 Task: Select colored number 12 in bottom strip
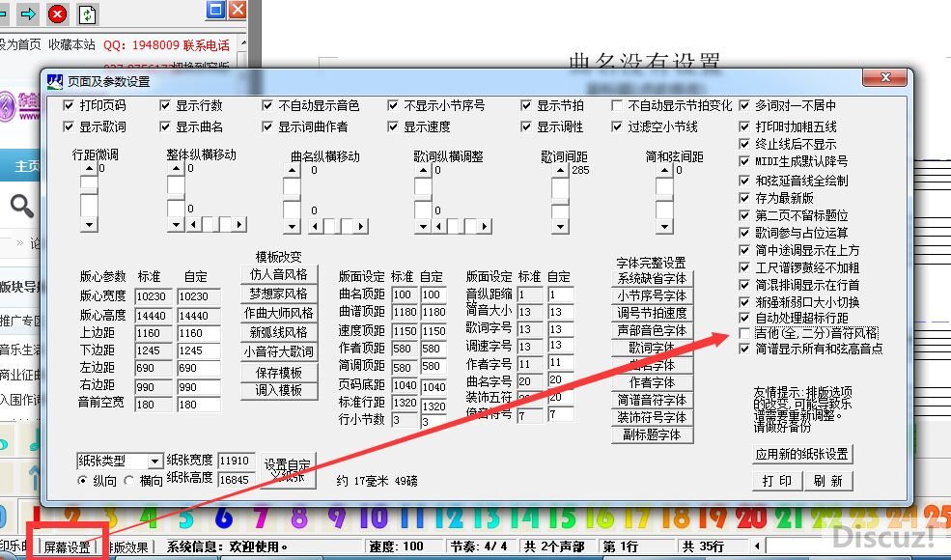448,518
